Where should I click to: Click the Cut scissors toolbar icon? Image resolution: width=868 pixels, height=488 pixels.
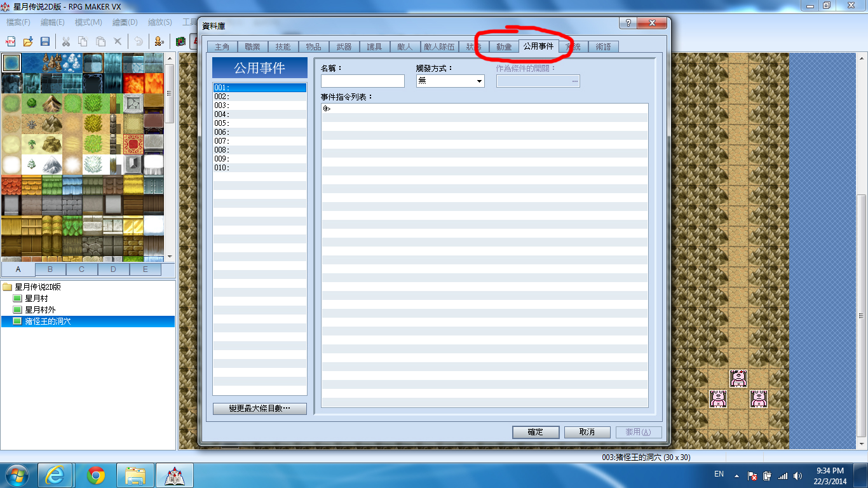(66, 41)
